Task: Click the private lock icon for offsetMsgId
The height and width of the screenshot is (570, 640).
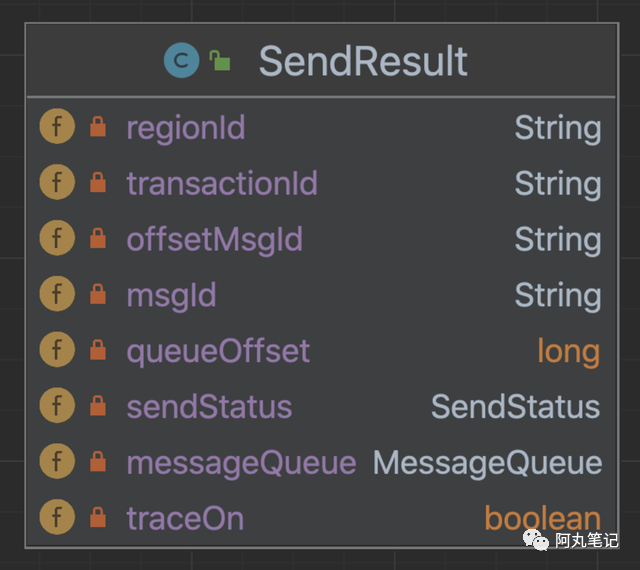Action: 98,239
